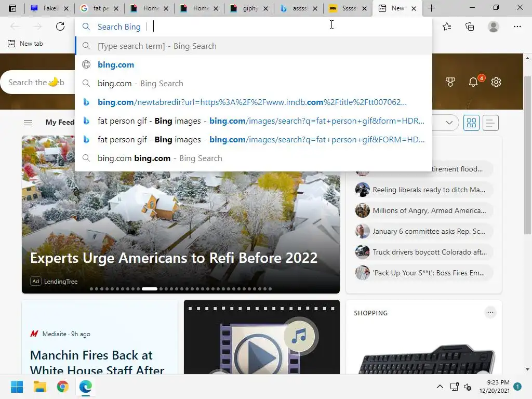
Task: Click the browser refresh icon
Action: (60, 26)
